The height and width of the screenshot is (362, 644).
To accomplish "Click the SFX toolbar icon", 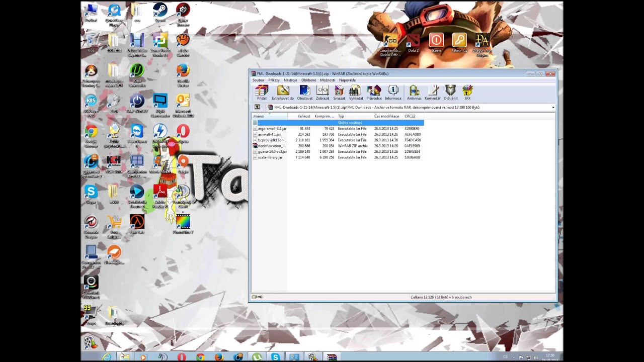I will (467, 93).
